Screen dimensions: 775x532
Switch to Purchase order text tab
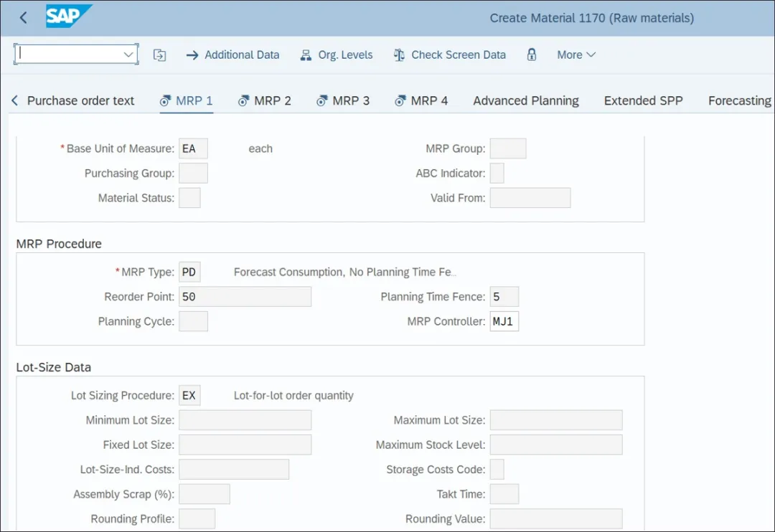click(x=80, y=101)
